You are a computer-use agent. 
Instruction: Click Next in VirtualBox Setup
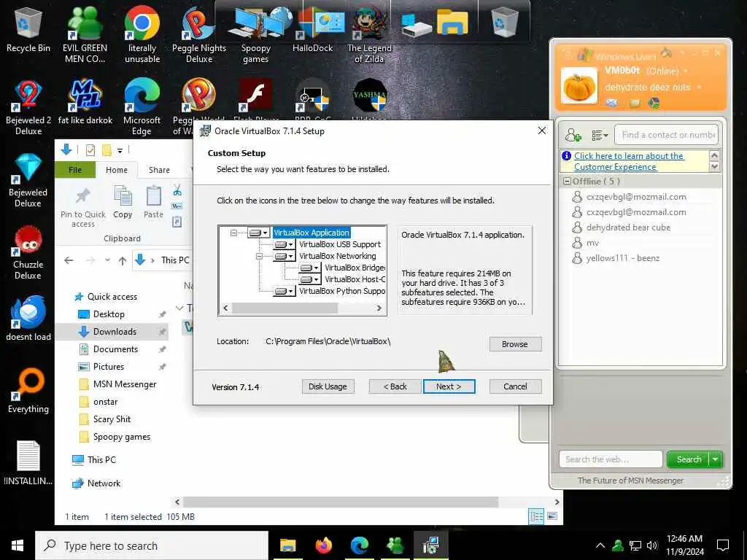(449, 386)
